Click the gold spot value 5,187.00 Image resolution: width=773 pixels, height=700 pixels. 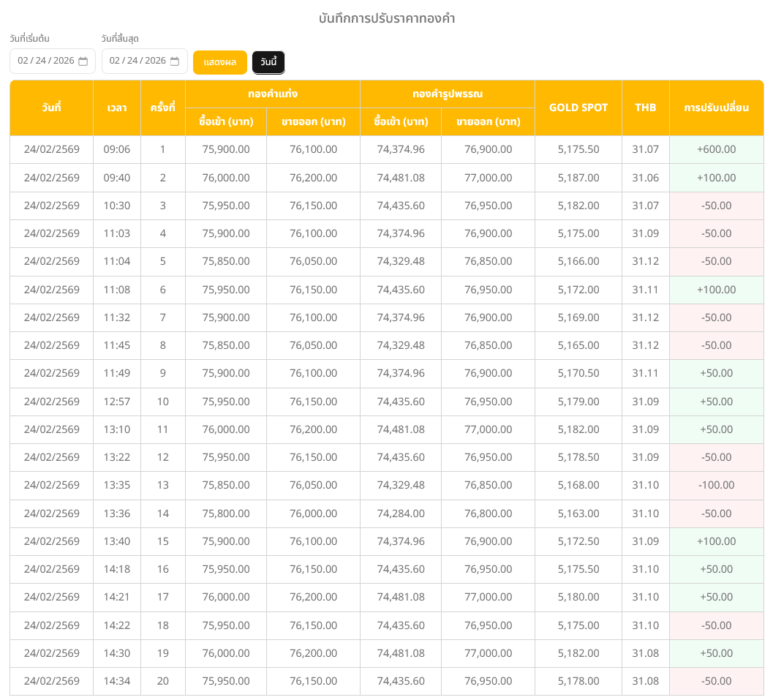pyautogui.click(x=578, y=178)
